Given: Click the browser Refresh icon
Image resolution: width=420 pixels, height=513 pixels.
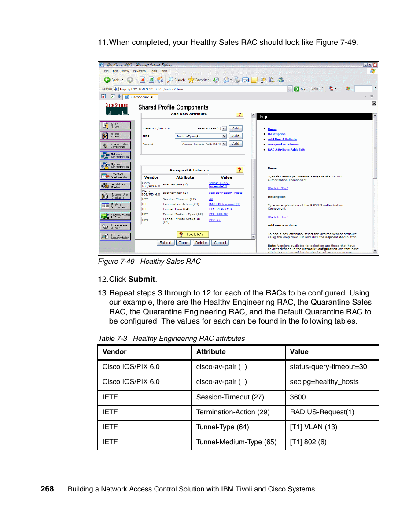Looking at the screenshot, I should [151, 80].
